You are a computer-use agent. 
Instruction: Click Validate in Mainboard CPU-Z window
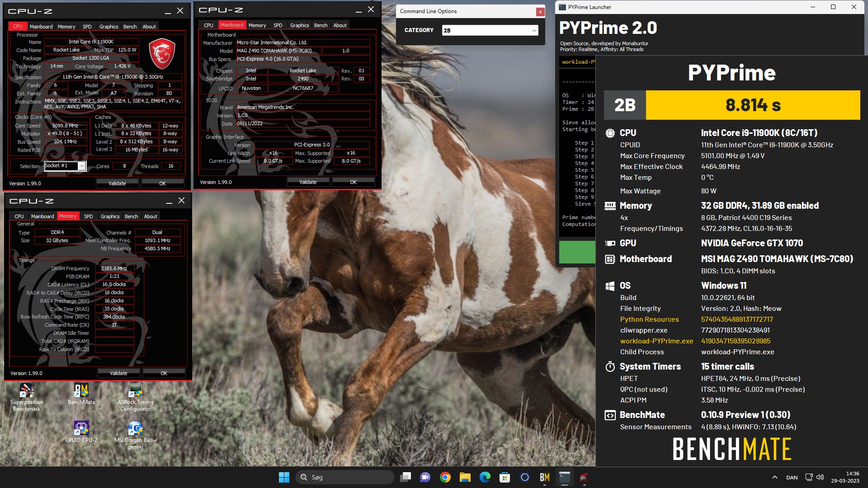coord(308,182)
